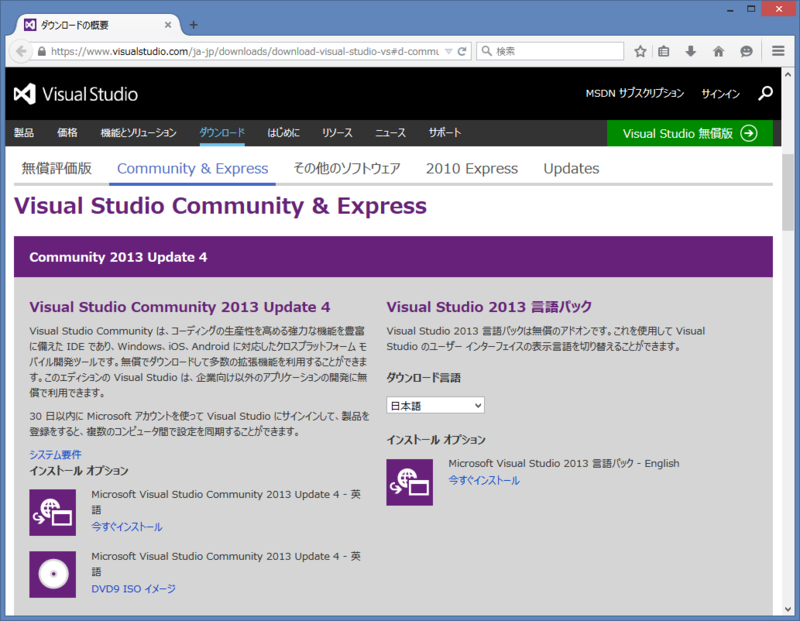Click the address bar URL
Viewport: 800px width, 621px height.
click(244, 51)
